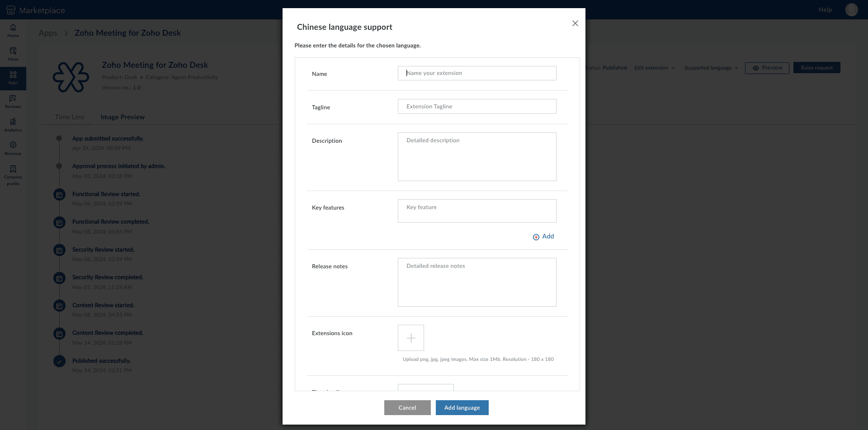The height and width of the screenshot is (430, 868).
Task: Click the Zoho Meeting for Zoho Desk breadcrumb
Action: 127,33
